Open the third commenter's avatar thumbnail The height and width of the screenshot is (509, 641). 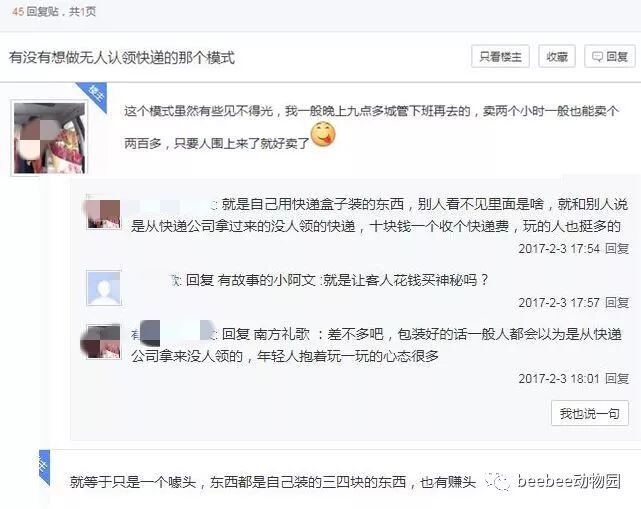click(x=104, y=342)
